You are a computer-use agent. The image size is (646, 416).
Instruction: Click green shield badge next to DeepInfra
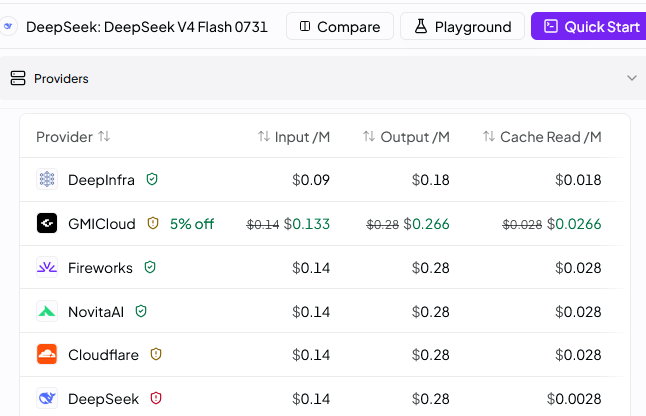coord(152,179)
